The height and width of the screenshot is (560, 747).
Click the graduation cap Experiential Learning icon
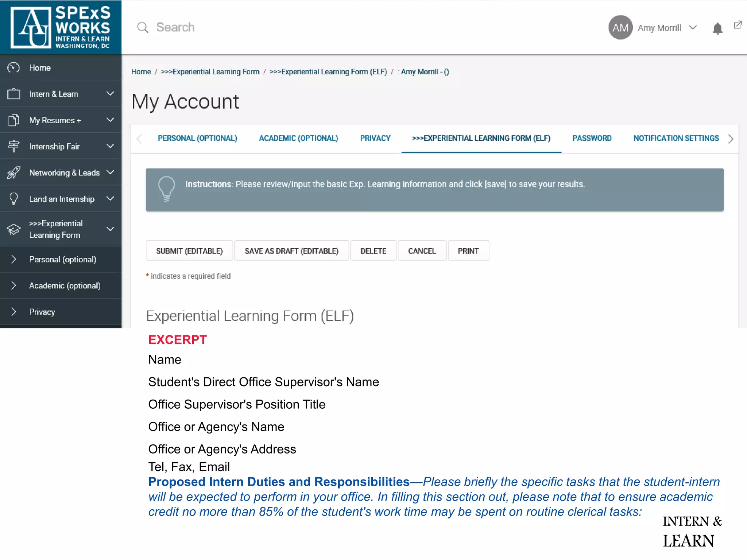pyautogui.click(x=13, y=229)
